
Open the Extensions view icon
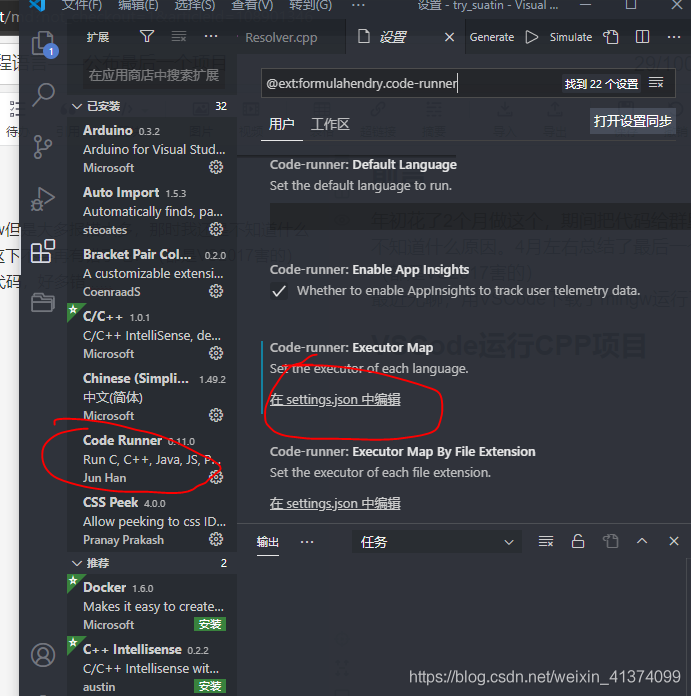43,251
